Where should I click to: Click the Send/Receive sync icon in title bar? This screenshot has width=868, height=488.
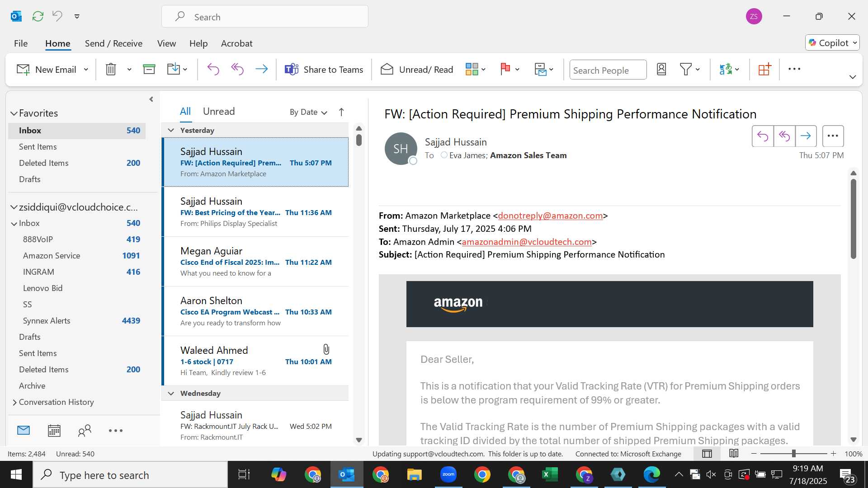(x=38, y=17)
